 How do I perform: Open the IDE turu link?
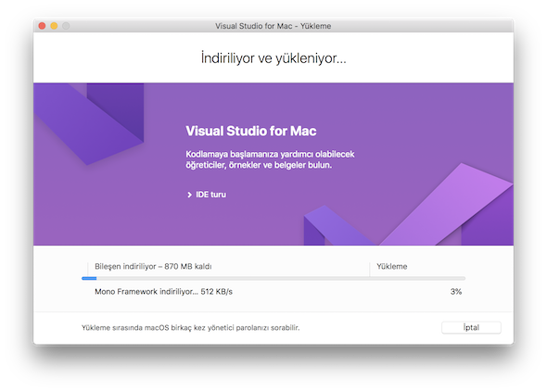(x=210, y=195)
